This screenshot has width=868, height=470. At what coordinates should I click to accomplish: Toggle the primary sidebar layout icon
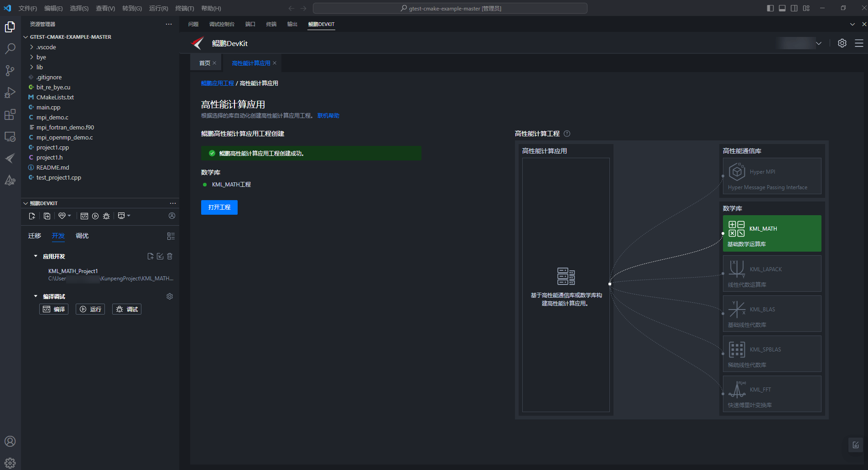(770, 8)
